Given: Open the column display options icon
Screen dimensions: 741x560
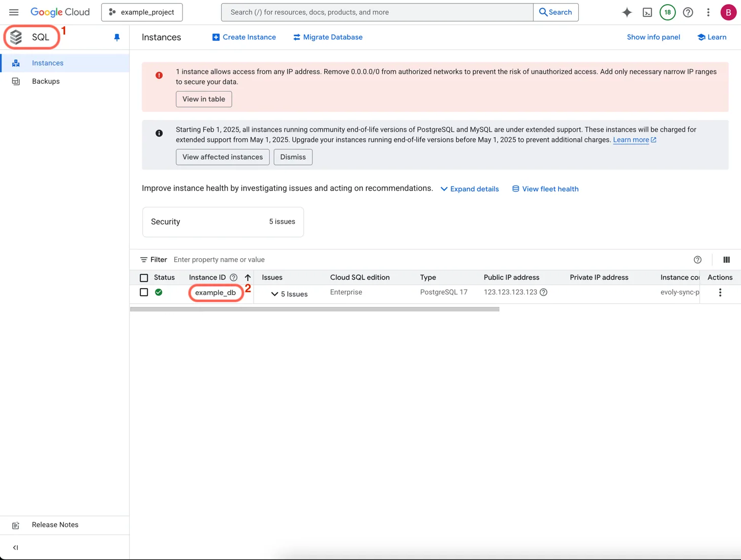Looking at the screenshot, I should tap(727, 260).
